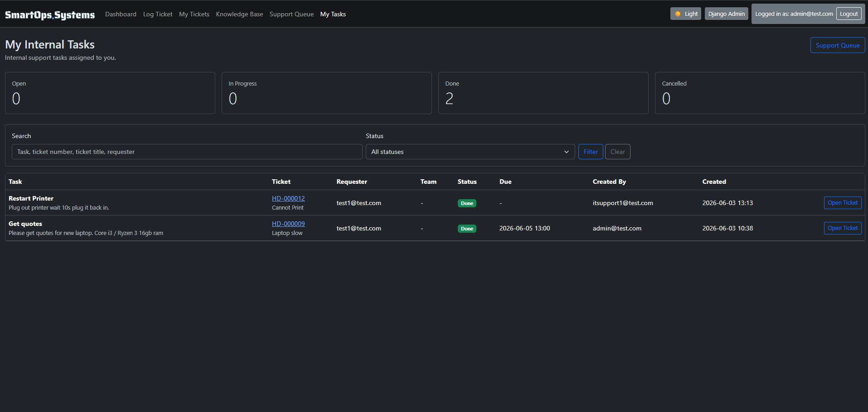The height and width of the screenshot is (412, 868).
Task: Click requester test1@test.com in Get quotes row
Action: [359, 228]
